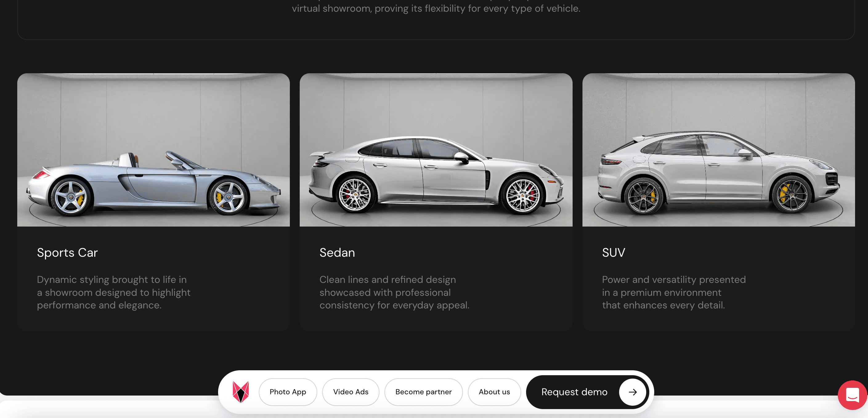The image size is (868, 418).
Task: Click the Sports Car description text
Action: [114, 292]
